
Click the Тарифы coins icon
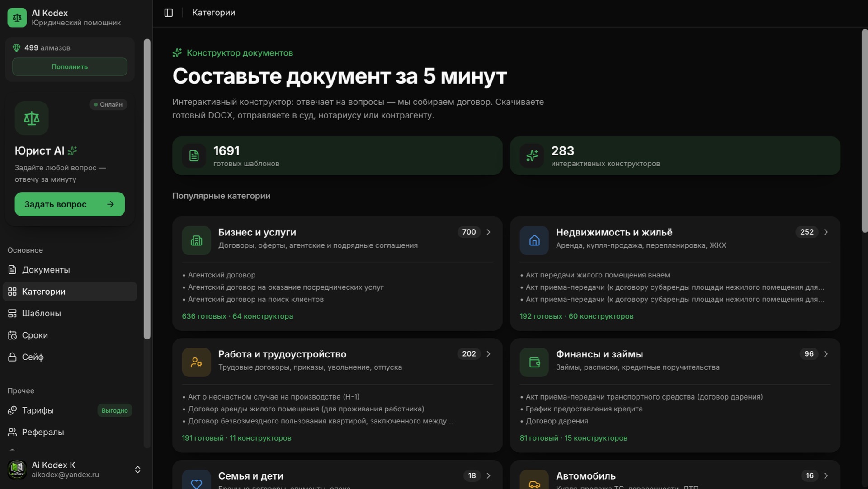[x=13, y=410]
